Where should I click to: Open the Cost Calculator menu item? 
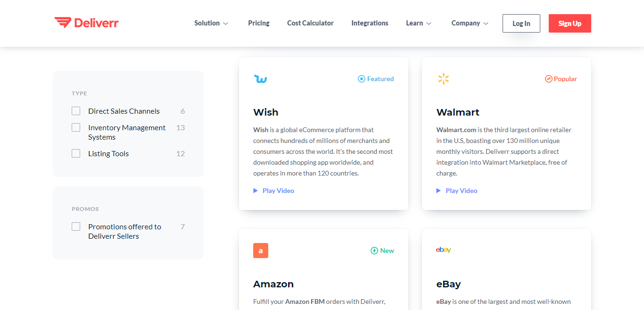[x=310, y=23]
